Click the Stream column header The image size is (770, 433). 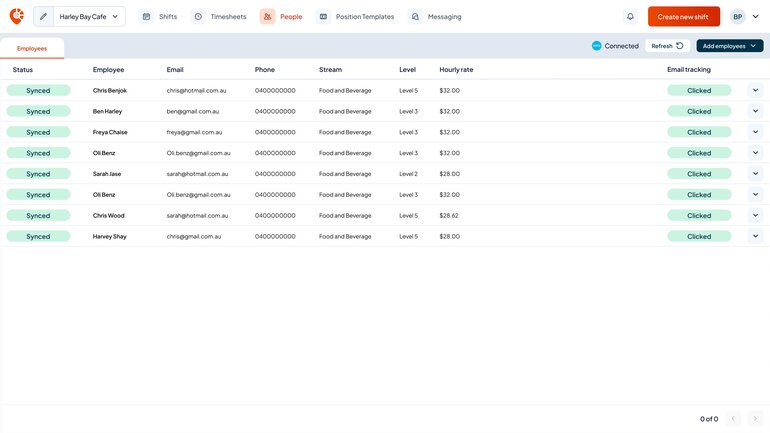(x=330, y=70)
